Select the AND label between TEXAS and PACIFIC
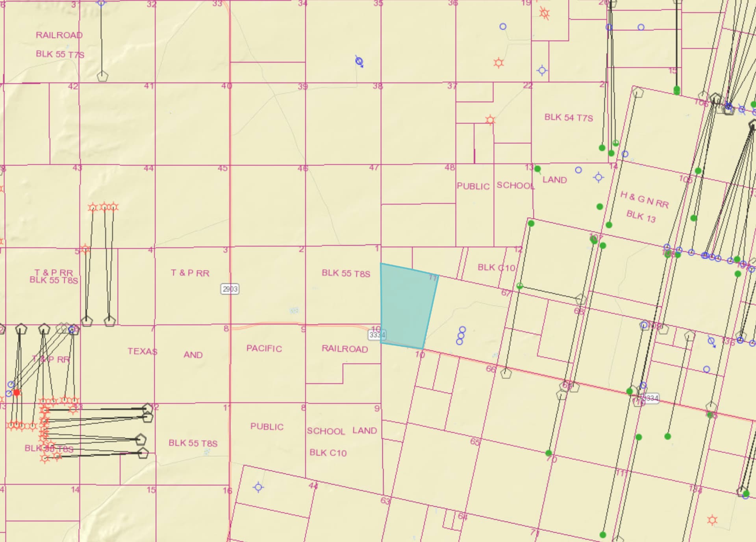Viewport: 756px width, 542px height. pyautogui.click(x=193, y=355)
